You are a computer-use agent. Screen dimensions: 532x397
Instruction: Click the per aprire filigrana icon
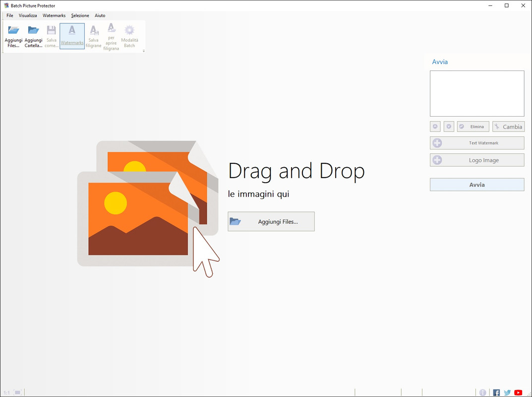111,36
